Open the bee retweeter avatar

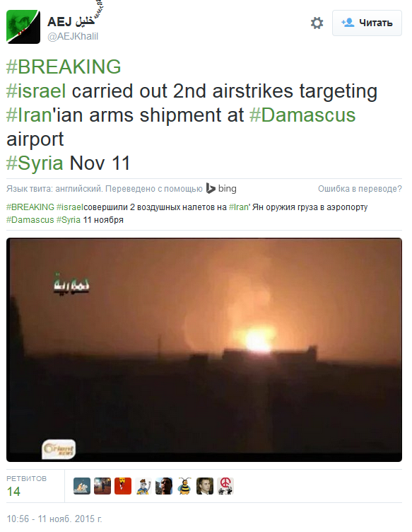click(184, 486)
